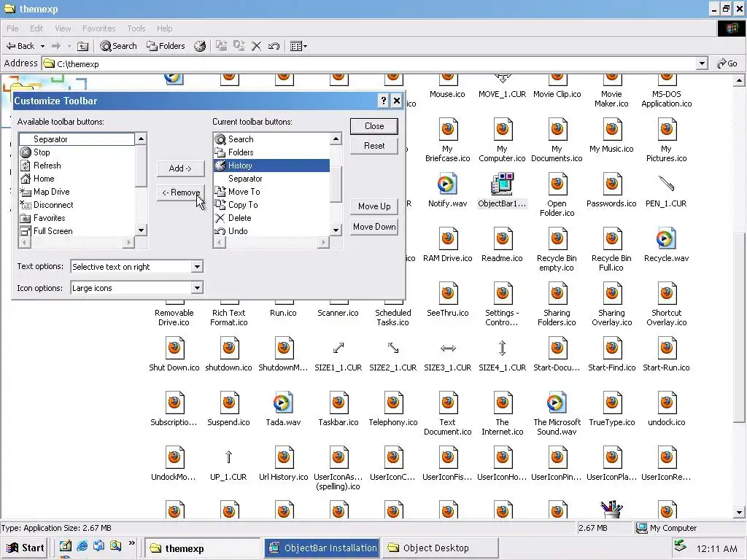This screenshot has width=747, height=560.
Task: Click the Back toolbar button
Action: tap(20, 46)
